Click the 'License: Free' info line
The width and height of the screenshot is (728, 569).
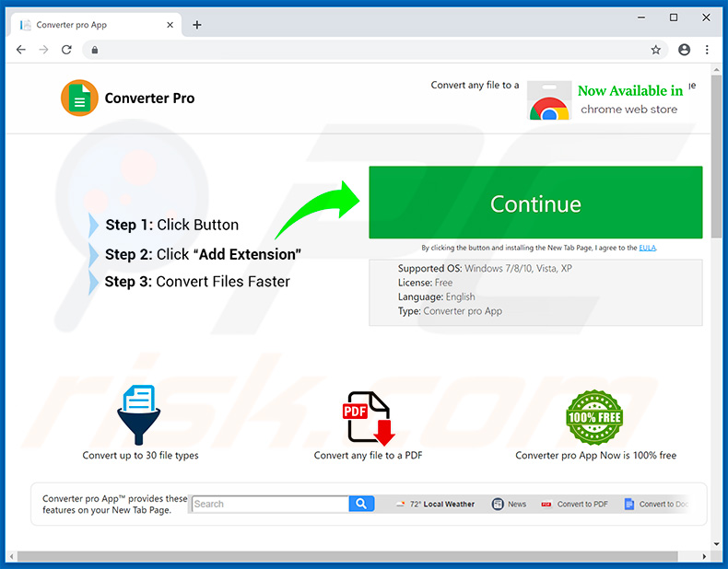[425, 283]
